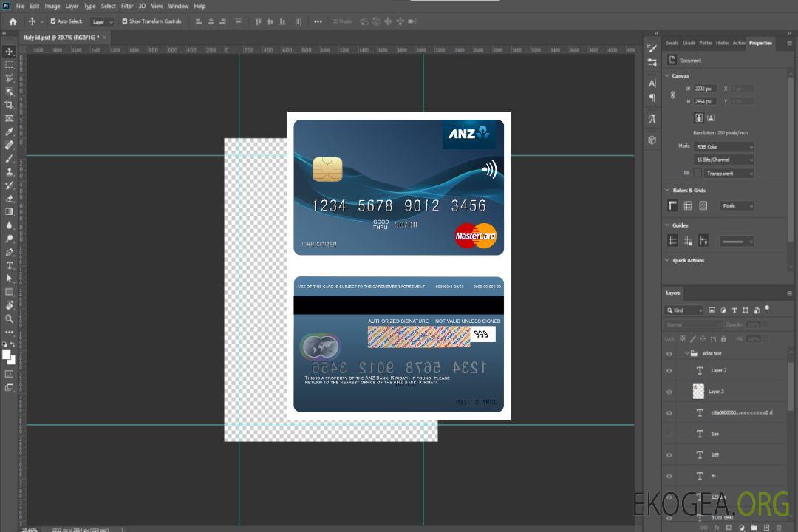
Task: Select the Clone Stamp tool
Action: [9, 171]
